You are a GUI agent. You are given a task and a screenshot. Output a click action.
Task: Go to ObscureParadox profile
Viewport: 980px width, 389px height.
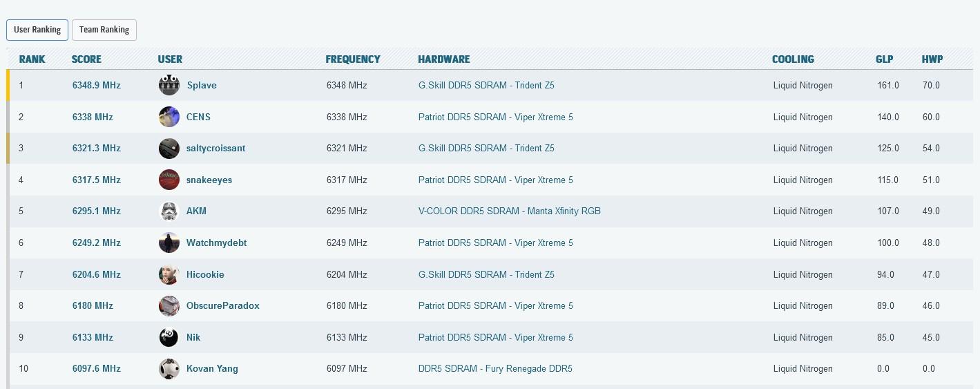[223, 305]
